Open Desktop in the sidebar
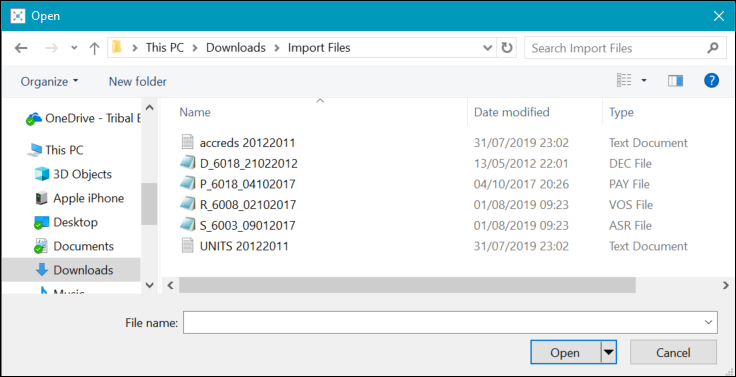Screen dimensions: 736x377 (66, 222)
